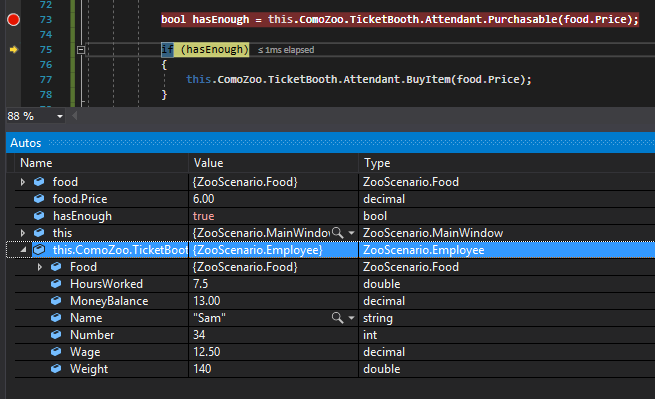The height and width of the screenshot is (399, 655).
Task: Click the MoneyBalance property name
Action: 109,301
